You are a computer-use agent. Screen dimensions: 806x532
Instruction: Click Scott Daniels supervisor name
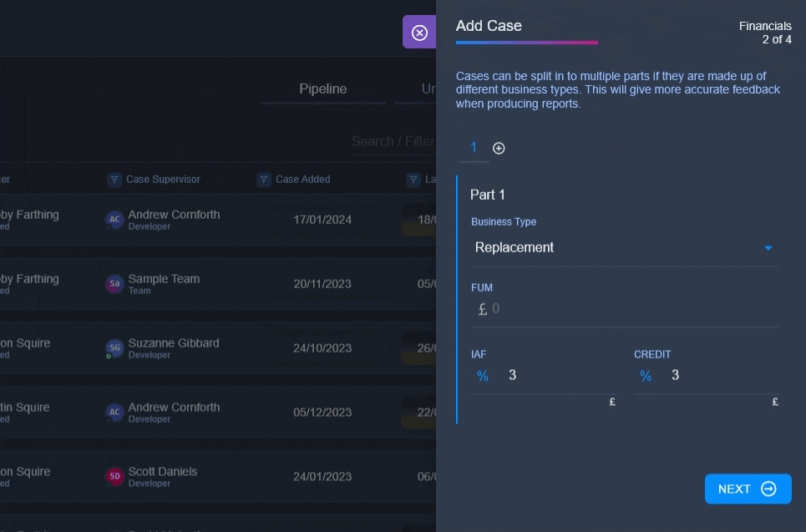[x=162, y=471]
